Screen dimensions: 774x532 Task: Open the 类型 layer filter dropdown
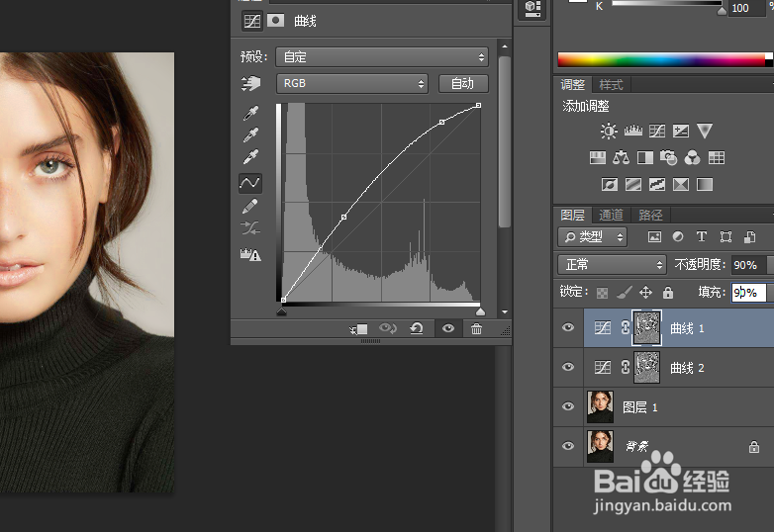[592, 237]
